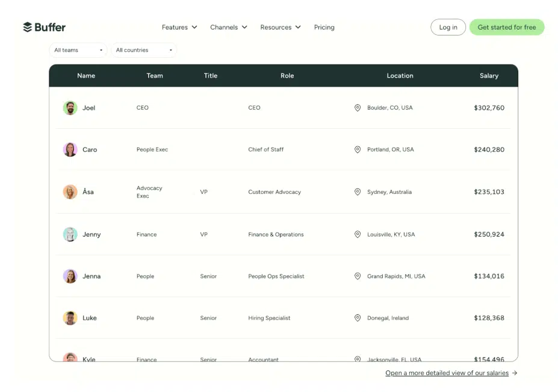Click Get started for free button
The image size is (558, 392).
pyautogui.click(x=507, y=27)
